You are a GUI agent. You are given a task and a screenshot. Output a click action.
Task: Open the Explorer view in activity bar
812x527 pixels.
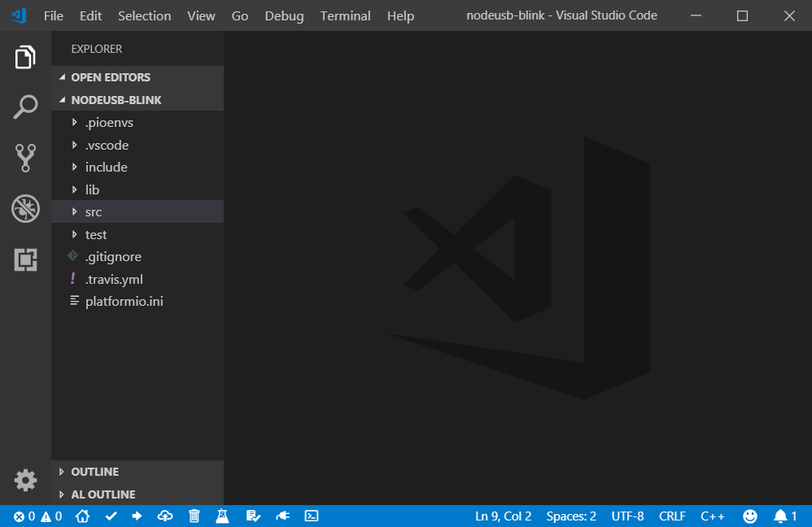click(x=25, y=56)
